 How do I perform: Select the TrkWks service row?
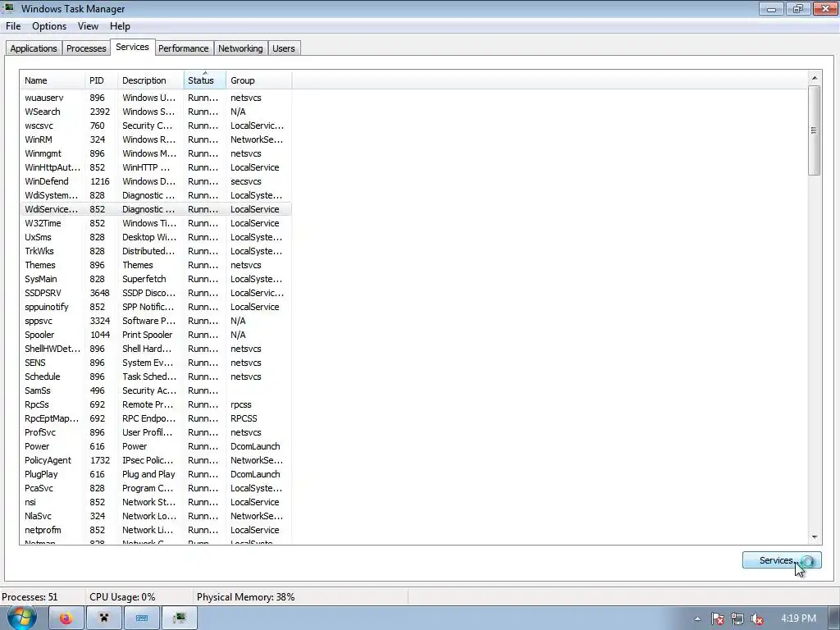pos(156,251)
